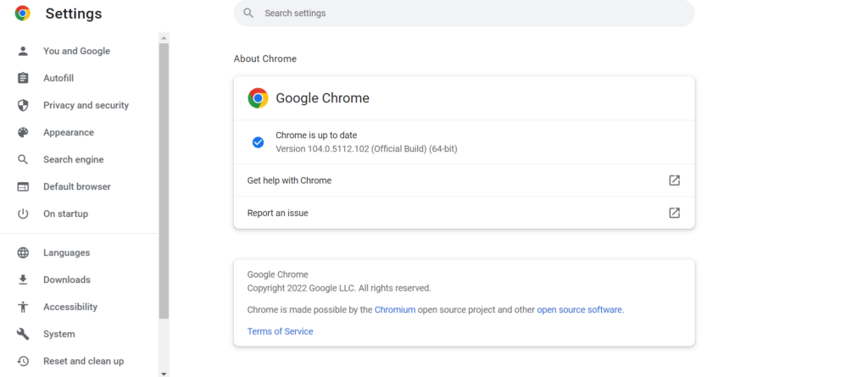Image resolution: width=868 pixels, height=377 pixels.
Task: Open the open source software link
Action: pyautogui.click(x=579, y=310)
